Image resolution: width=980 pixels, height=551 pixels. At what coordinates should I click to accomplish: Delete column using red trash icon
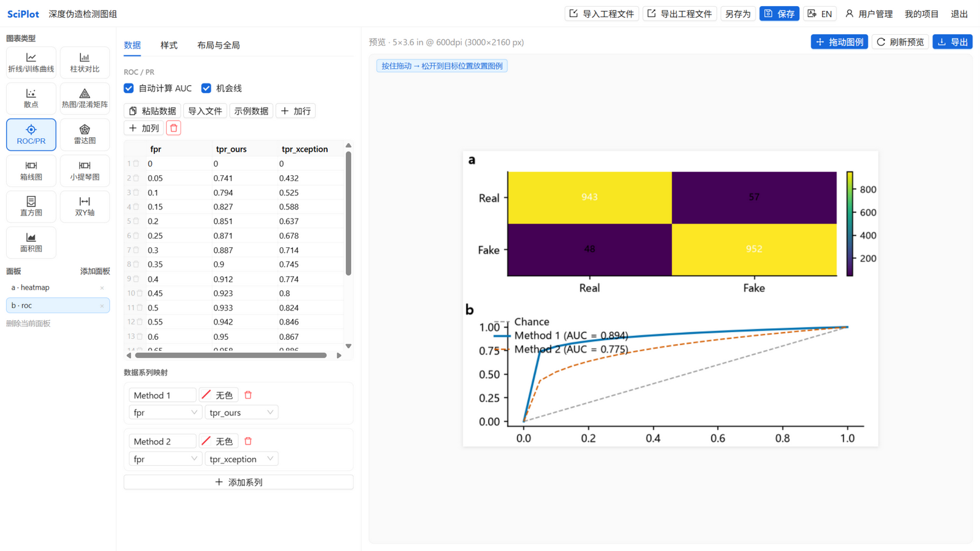[173, 128]
